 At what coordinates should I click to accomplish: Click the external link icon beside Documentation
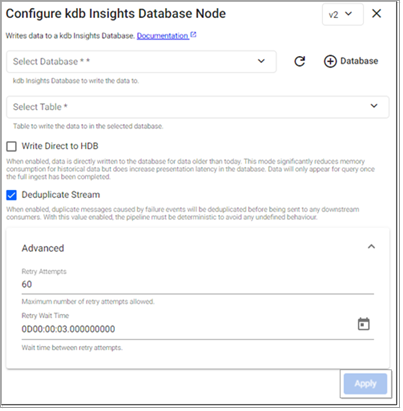tap(193, 34)
